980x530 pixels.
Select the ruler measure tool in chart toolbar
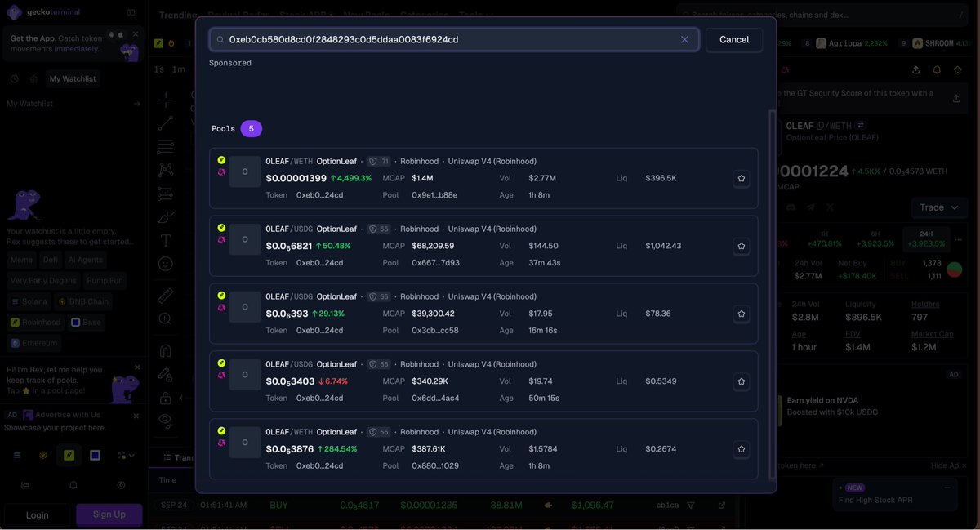[x=166, y=295]
